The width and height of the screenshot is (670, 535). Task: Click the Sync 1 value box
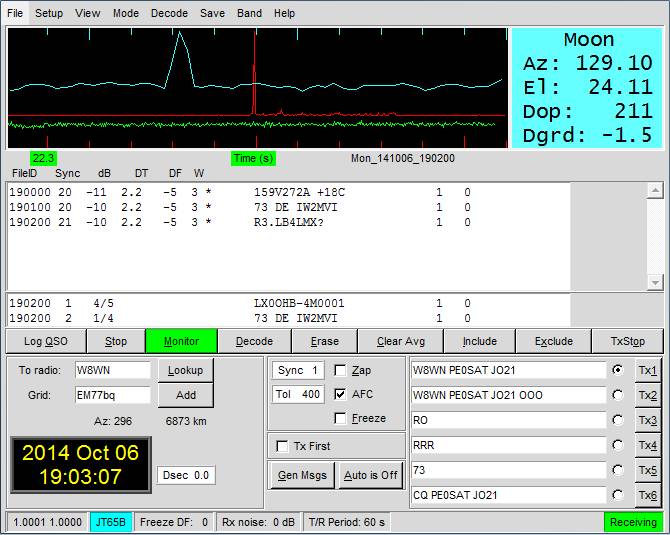[x=298, y=370]
